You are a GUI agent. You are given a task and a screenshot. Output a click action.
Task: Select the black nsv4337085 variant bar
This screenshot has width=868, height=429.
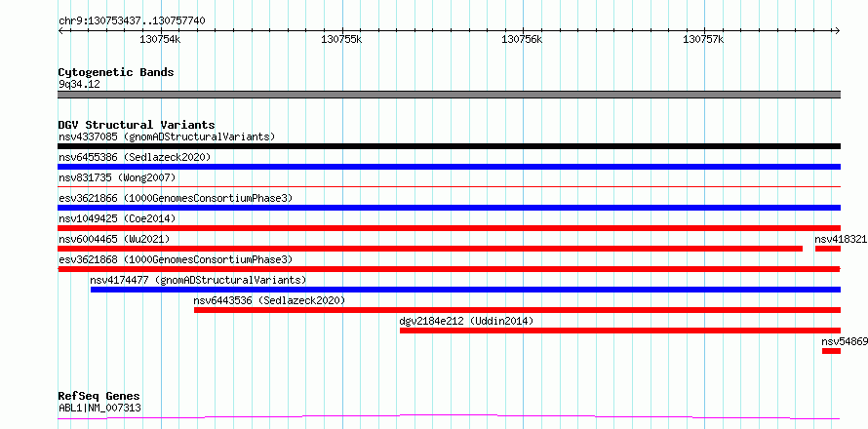pyautogui.click(x=449, y=146)
